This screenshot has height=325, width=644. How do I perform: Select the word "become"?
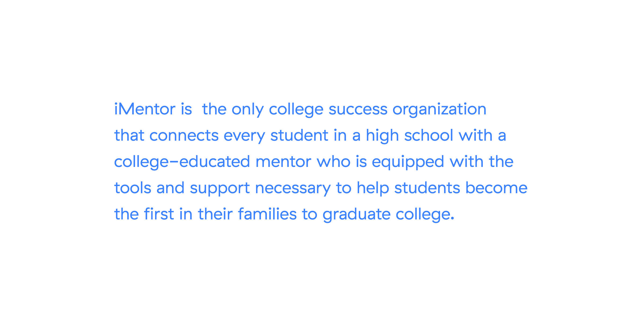[x=496, y=188]
